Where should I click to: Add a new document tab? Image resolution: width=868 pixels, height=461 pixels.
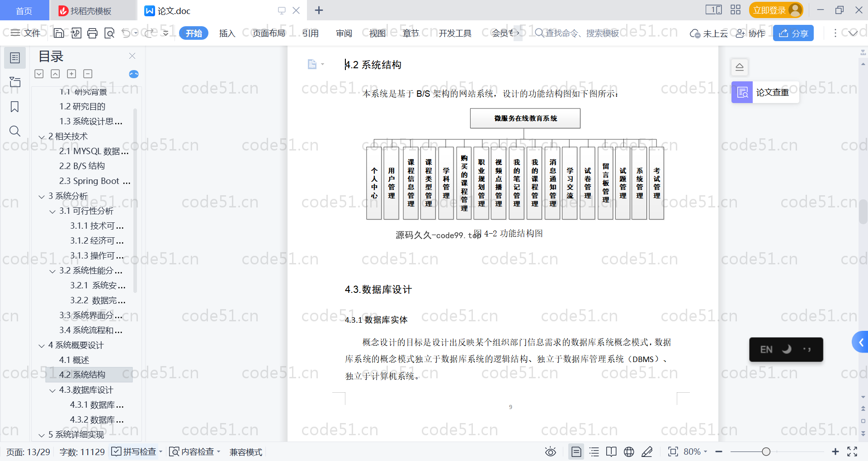tap(319, 10)
